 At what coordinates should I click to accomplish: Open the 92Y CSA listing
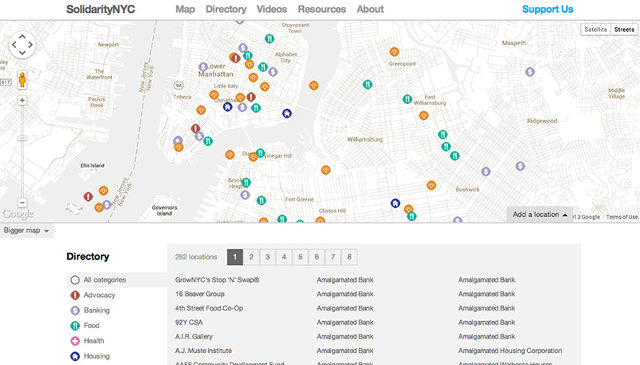[x=189, y=323]
